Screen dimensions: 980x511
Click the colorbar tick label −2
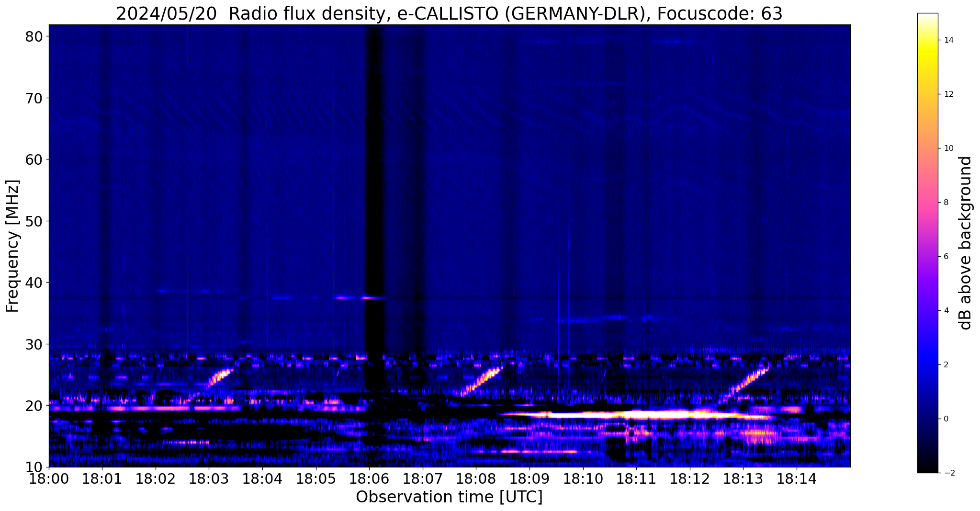(948, 473)
